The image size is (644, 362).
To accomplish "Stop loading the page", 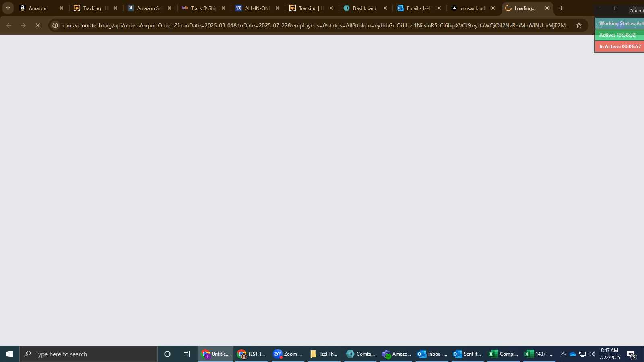I will coord(37,25).
